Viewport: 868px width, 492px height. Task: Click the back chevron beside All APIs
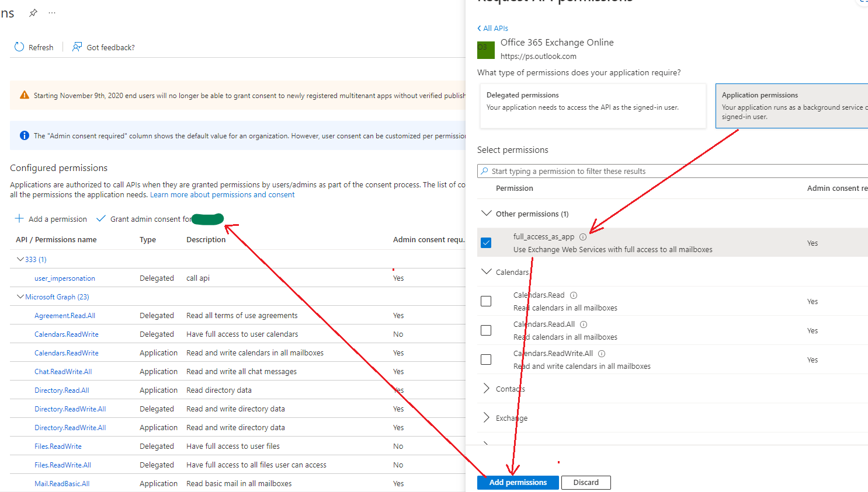480,28
